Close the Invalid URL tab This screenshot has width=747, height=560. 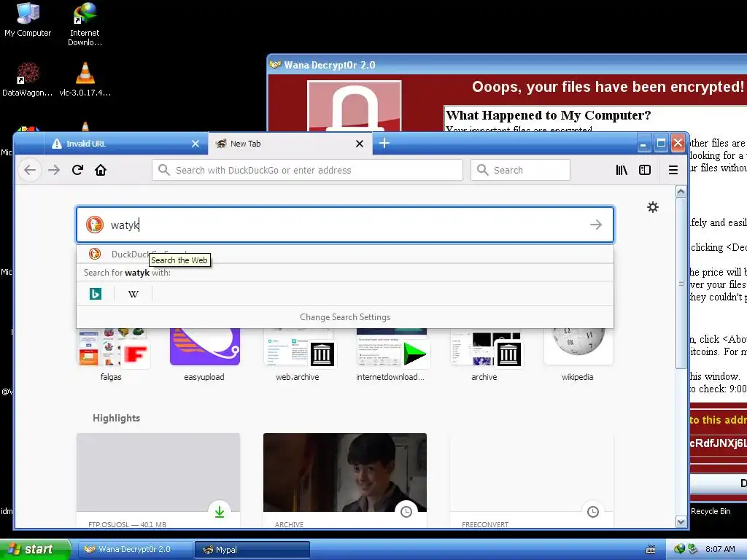[x=196, y=144]
